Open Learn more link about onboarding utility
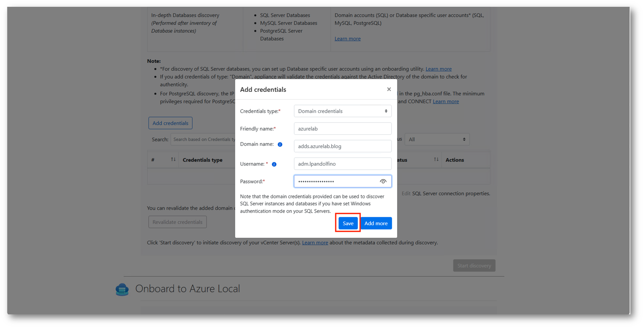Viewport: 644px width, 328px height. click(x=438, y=69)
